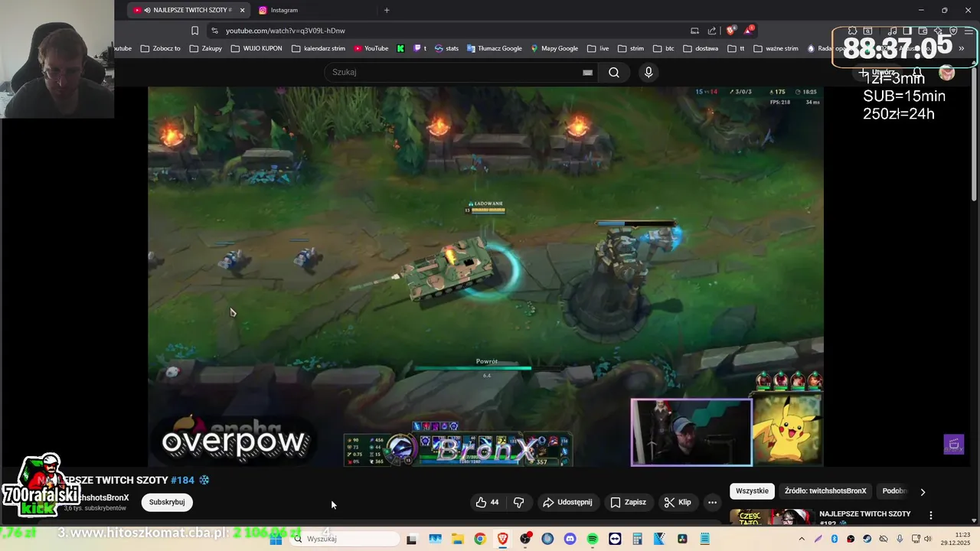Click the Subskrybuj button

(x=167, y=502)
